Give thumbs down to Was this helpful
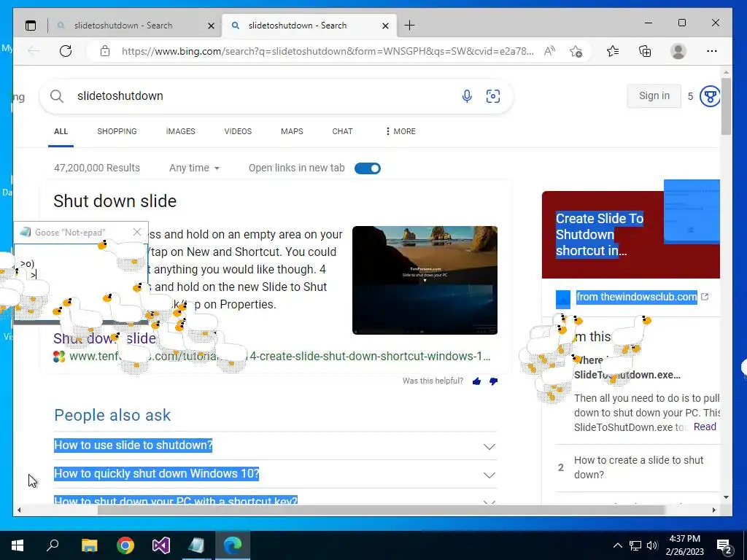 (494, 381)
